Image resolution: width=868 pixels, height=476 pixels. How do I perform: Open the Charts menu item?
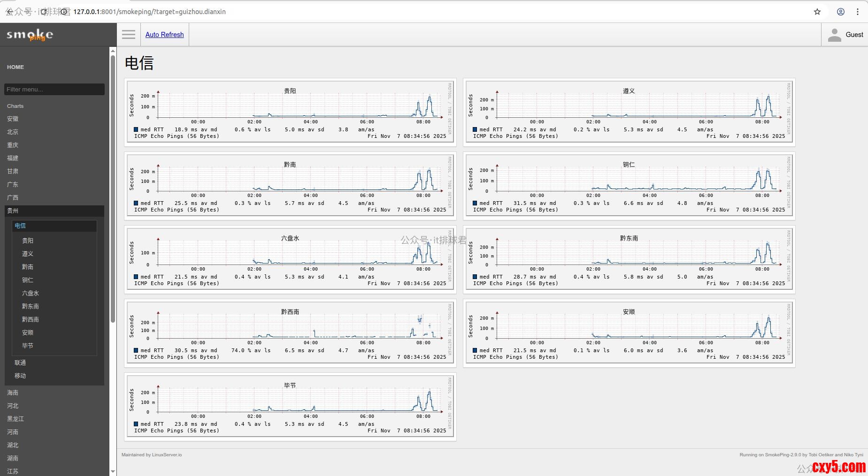point(15,106)
